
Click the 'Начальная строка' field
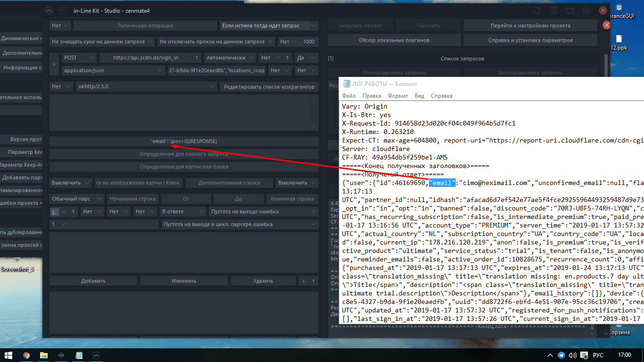click(133, 199)
